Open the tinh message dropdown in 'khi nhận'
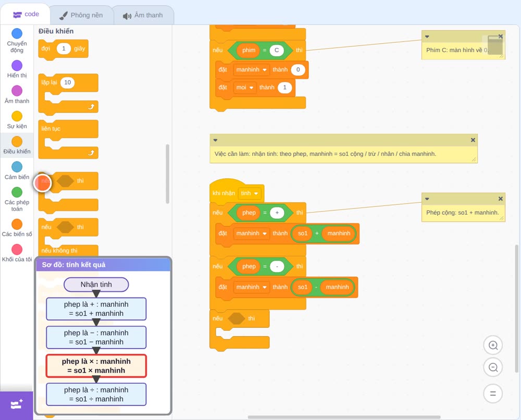 tap(250, 193)
